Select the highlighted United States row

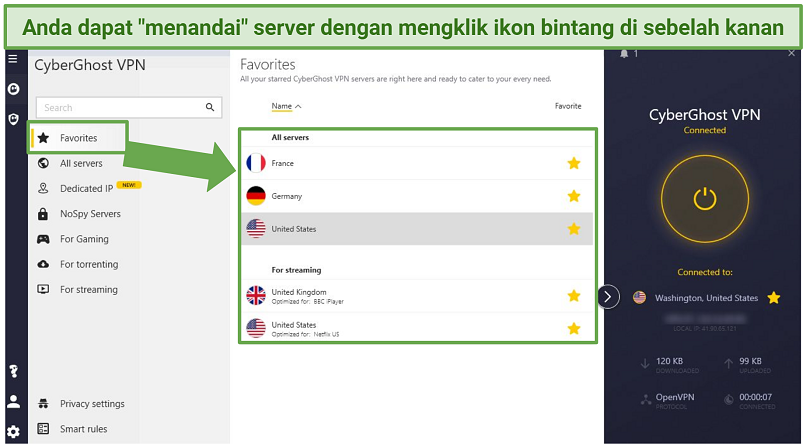pos(417,229)
